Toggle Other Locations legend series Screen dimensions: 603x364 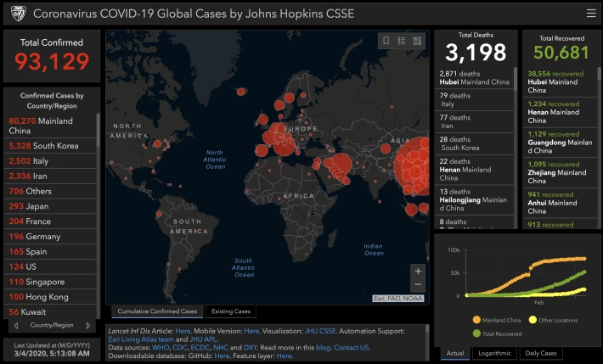553,320
